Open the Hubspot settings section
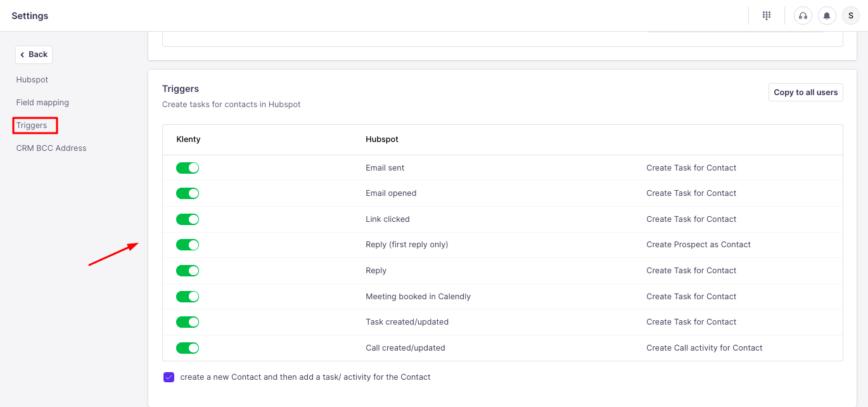Image resolution: width=868 pixels, height=407 pixels. 32,80
